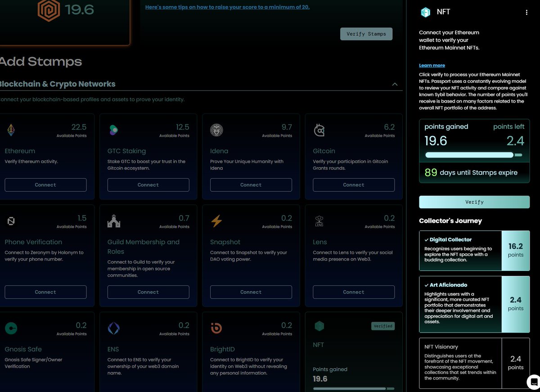Connect the Idena stamp

251,185
